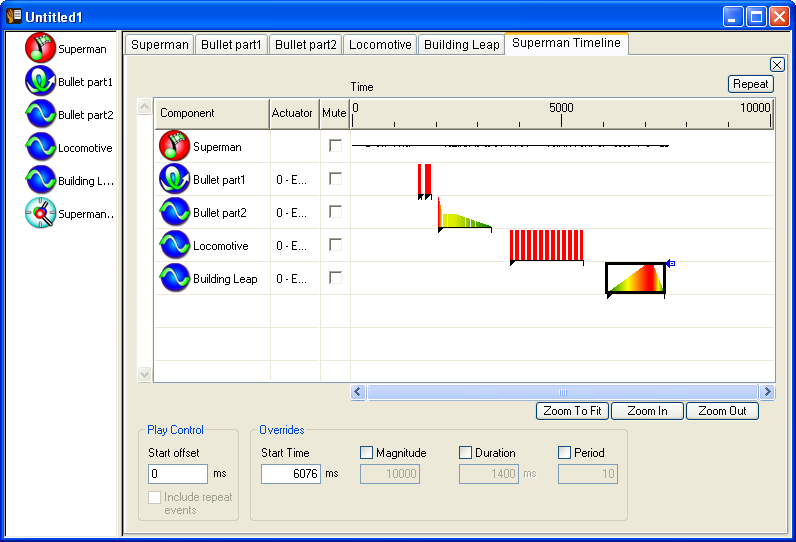Select the Building Leap ramp timeline event
The image size is (796, 542).
pos(636,278)
